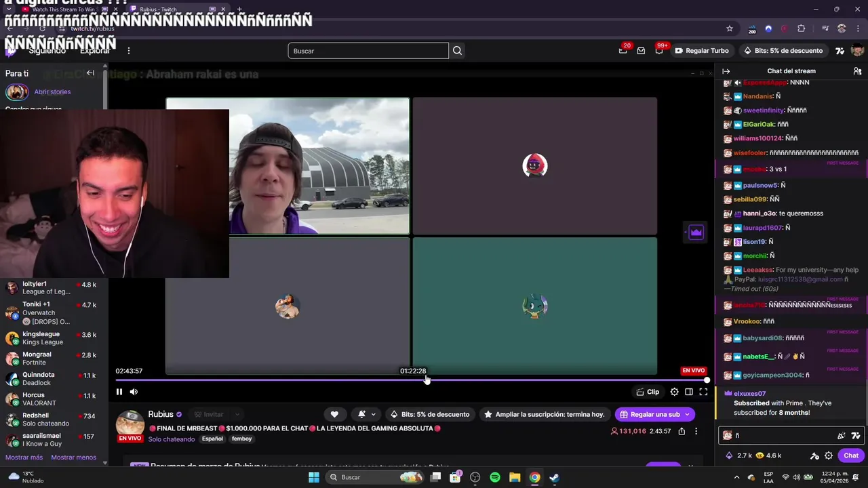This screenshot has width=868, height=488.
Task: Open the Explorar tab
Action: point(95,51)
